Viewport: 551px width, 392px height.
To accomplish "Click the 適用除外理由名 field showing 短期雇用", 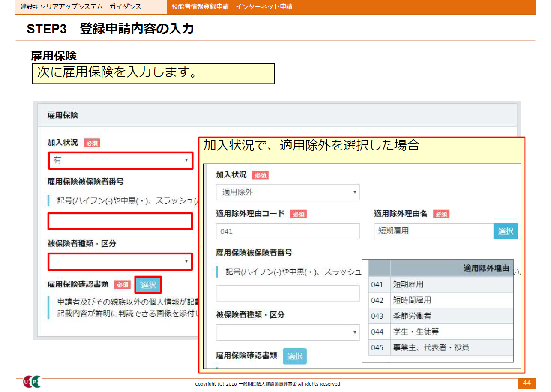I will click(434, 231).
